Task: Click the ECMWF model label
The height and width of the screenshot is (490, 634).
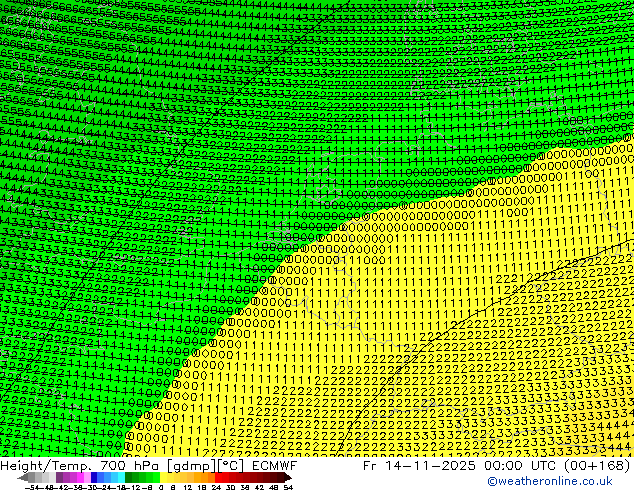Action: click(x=274, y=466)
